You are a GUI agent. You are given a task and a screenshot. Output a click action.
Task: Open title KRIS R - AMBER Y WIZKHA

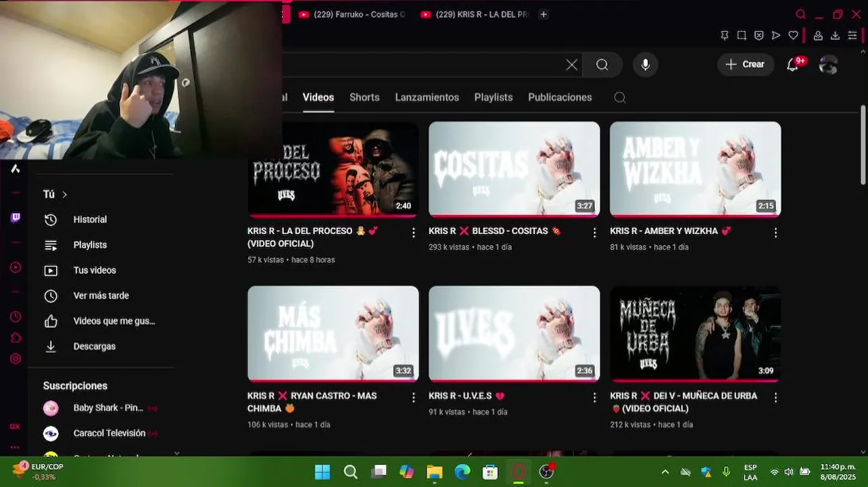click(x=671, y=231)
